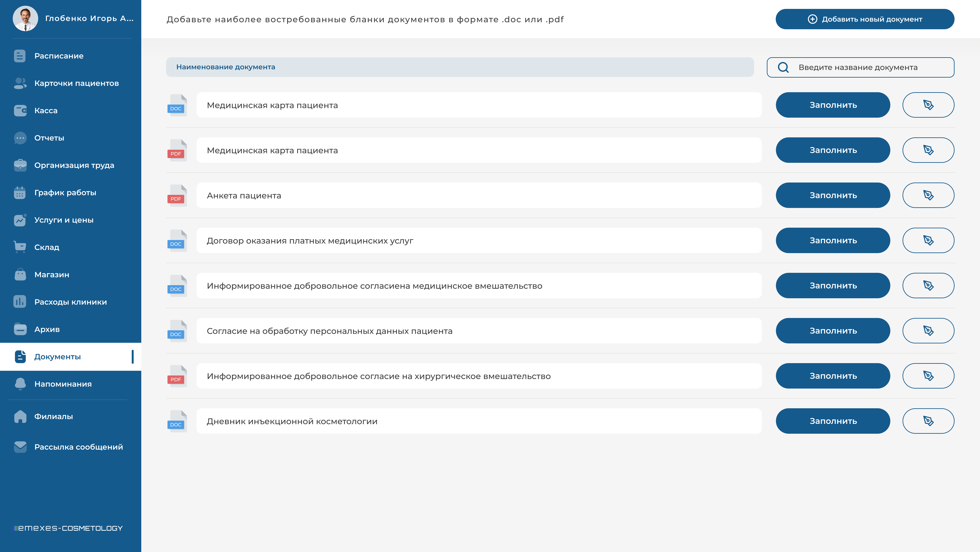Click the Наименование документа column header
This screenshot has height=552, width=980.
tap(226, 67)
